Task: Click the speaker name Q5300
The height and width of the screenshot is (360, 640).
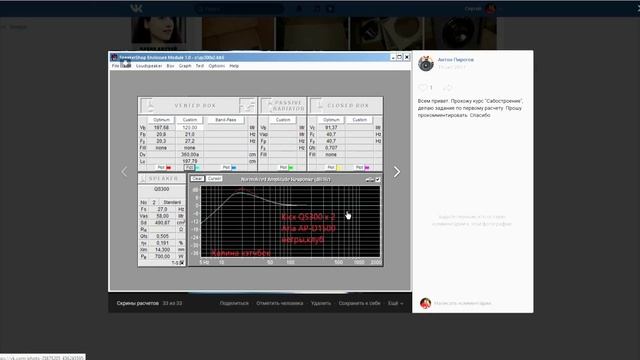Action: (x=162, y=189)
